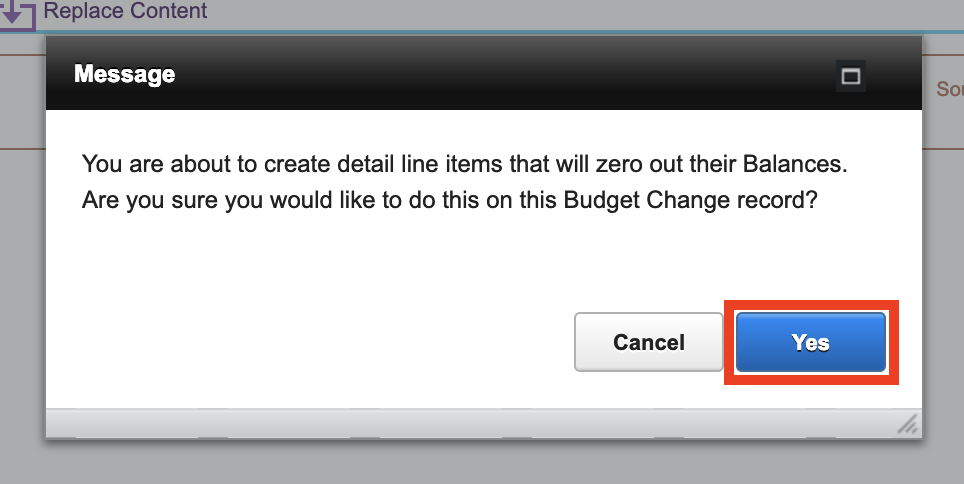Open the Replace Content link
Image resolution: width=964 pixels, height=484 pixels.
coord(125,10)
